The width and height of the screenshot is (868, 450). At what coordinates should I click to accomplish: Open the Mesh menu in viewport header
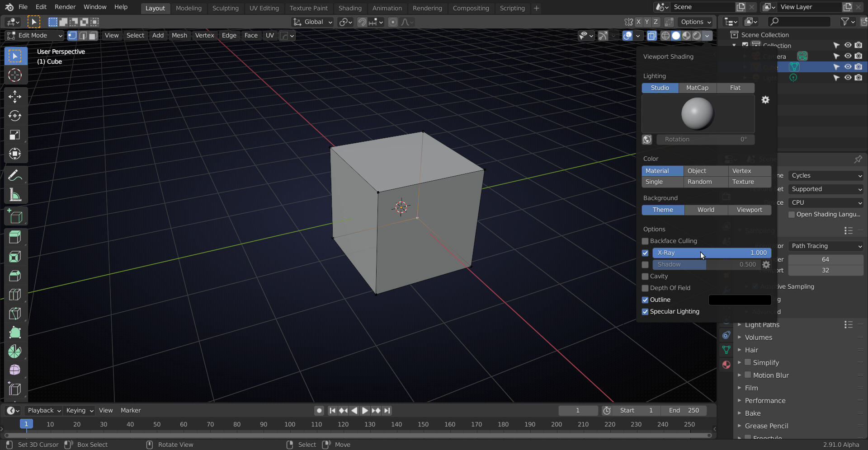(x=179, y=36)
